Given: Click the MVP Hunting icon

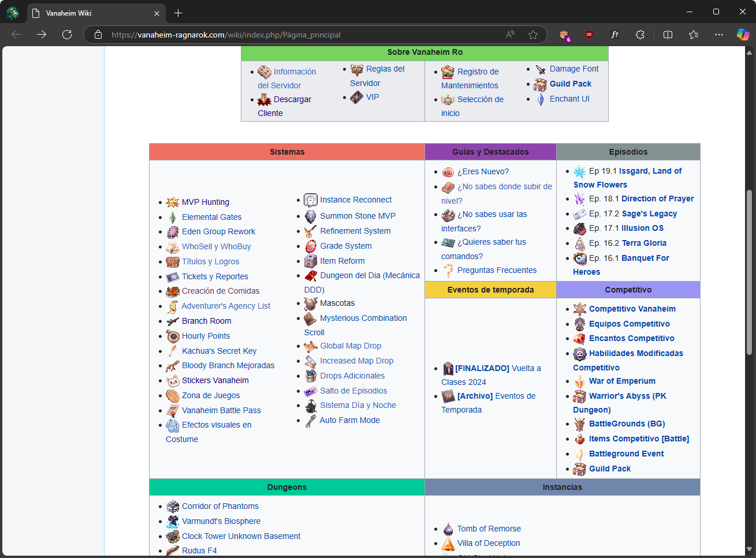Looking at the screenshot, I should point(173,202).
